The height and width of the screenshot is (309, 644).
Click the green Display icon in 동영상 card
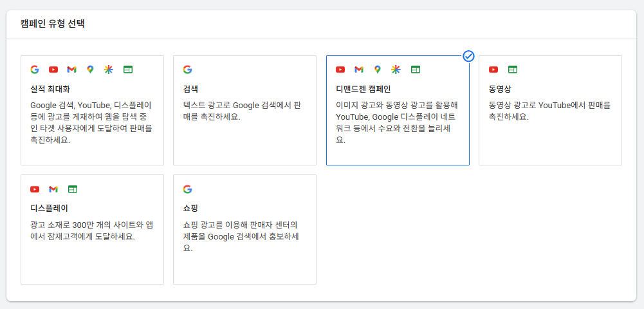pos(513,70)
